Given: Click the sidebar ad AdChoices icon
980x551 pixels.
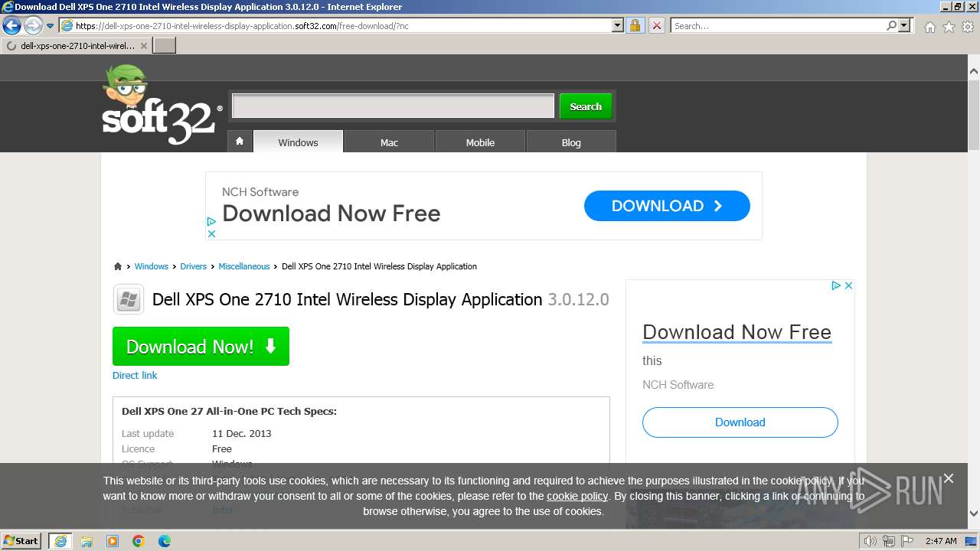Looking at the screenshot, I should (837, 285).
